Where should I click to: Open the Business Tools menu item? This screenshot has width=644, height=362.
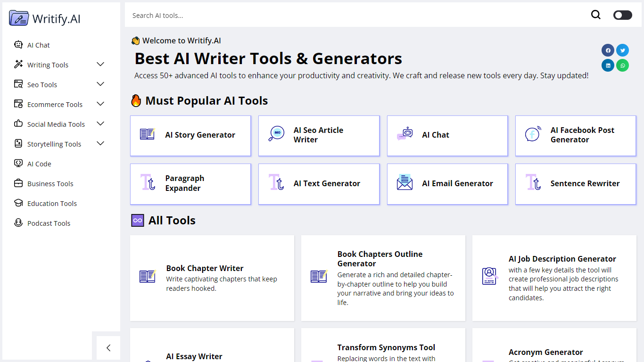(50, 184)
